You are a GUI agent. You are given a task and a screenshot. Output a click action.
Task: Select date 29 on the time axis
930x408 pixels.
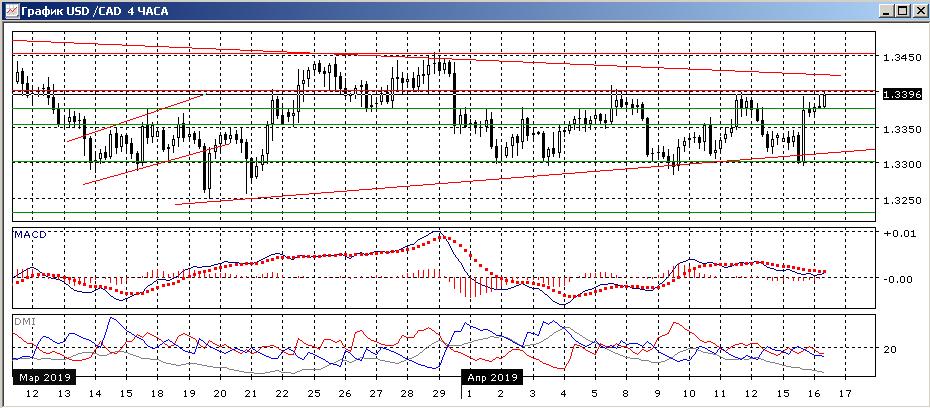[436, 395]
